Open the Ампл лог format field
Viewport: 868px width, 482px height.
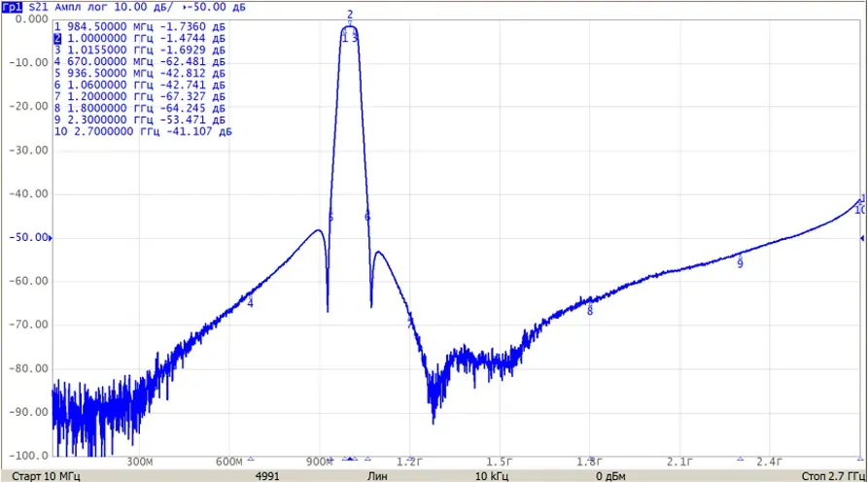(x=81, y=7)
